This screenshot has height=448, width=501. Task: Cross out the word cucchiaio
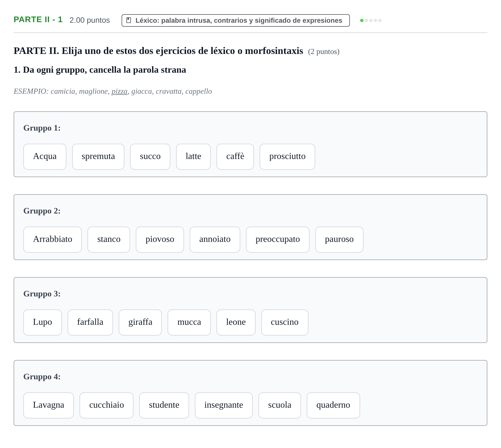click(107, 405)
